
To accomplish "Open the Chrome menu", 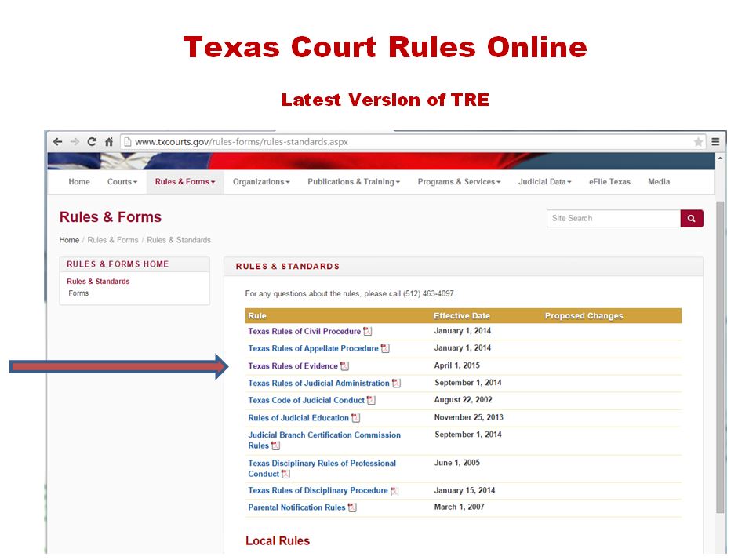I will (715, 142).
